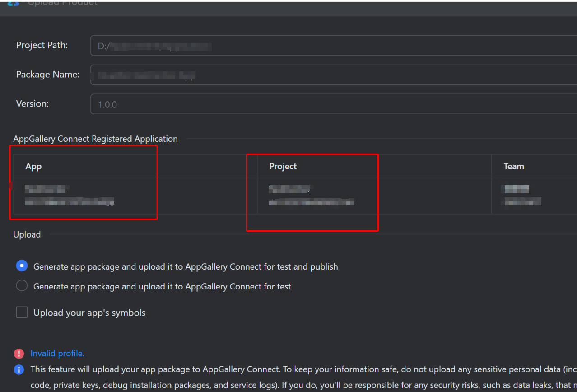Click the Package Name input field
This screenshot has width=577, height=392.
coord(333,75)
